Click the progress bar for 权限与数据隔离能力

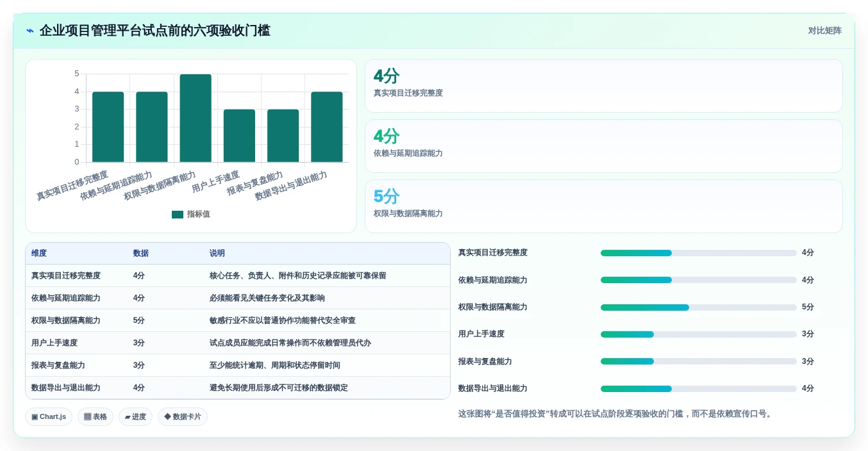(699, 307)
